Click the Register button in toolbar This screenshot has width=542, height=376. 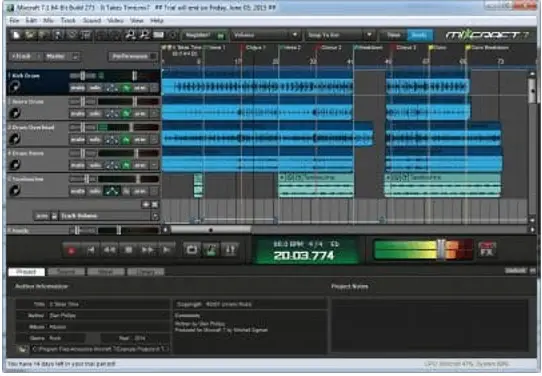(x=204, y=35)
